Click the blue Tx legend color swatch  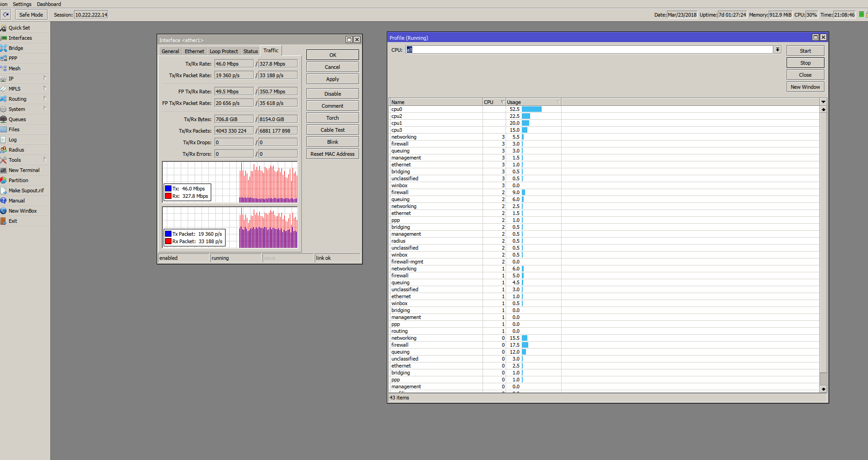tap(168, 189)
